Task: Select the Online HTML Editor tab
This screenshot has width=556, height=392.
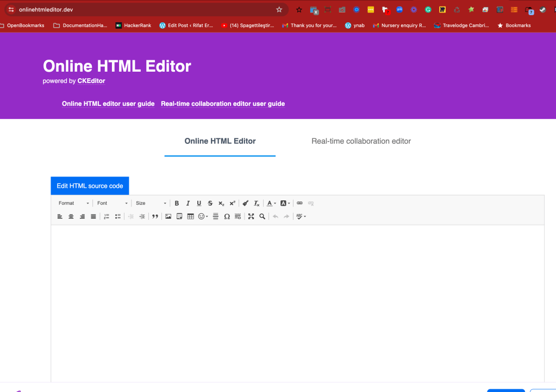Action: (220, 141)
